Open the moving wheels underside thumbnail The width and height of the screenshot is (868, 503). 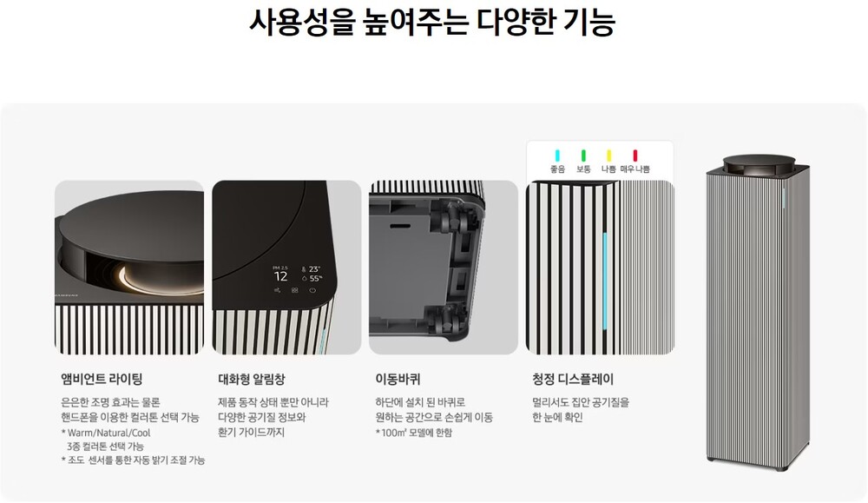pos(444,268)
